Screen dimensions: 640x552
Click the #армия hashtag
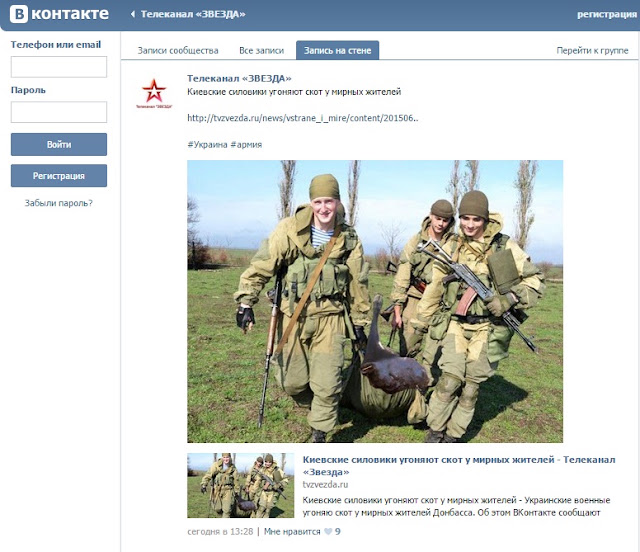point(246,145)
